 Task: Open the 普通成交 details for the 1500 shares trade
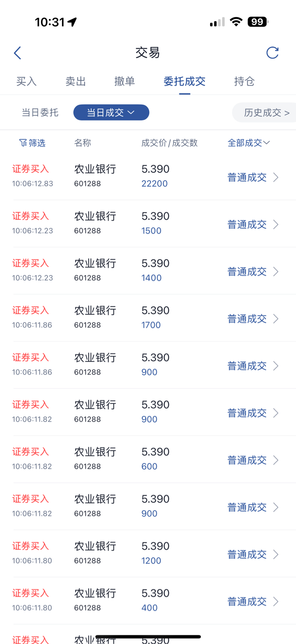pos(247,225)
